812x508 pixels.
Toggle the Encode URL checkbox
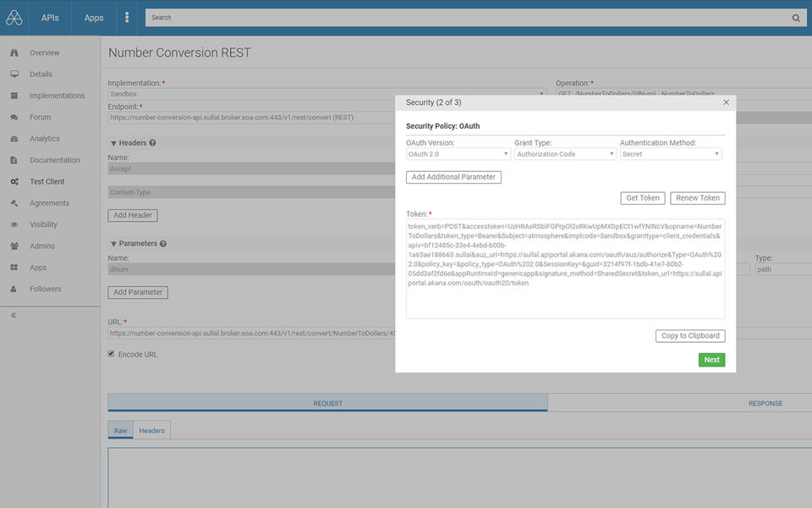click(111, 354)
